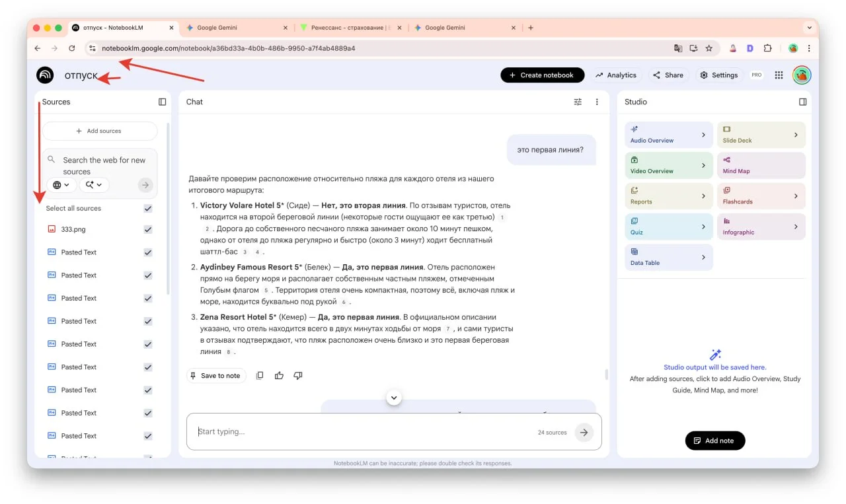Focus the Start typing chat field

click(364, 432)
